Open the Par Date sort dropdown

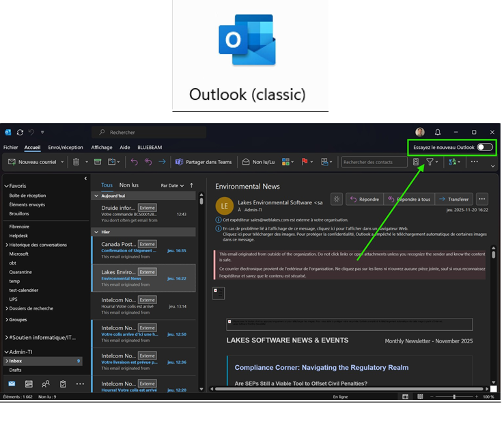tap(172, 185)
